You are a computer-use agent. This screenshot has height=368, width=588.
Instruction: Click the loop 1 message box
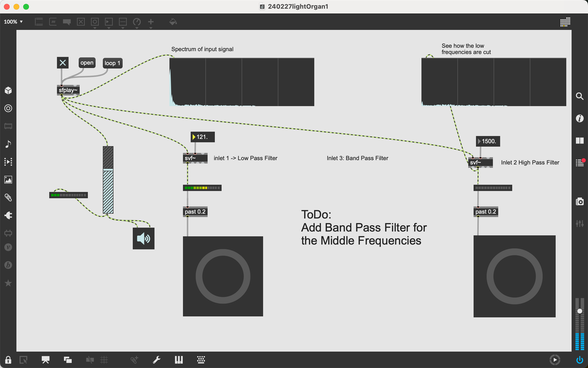click(112, 63)
